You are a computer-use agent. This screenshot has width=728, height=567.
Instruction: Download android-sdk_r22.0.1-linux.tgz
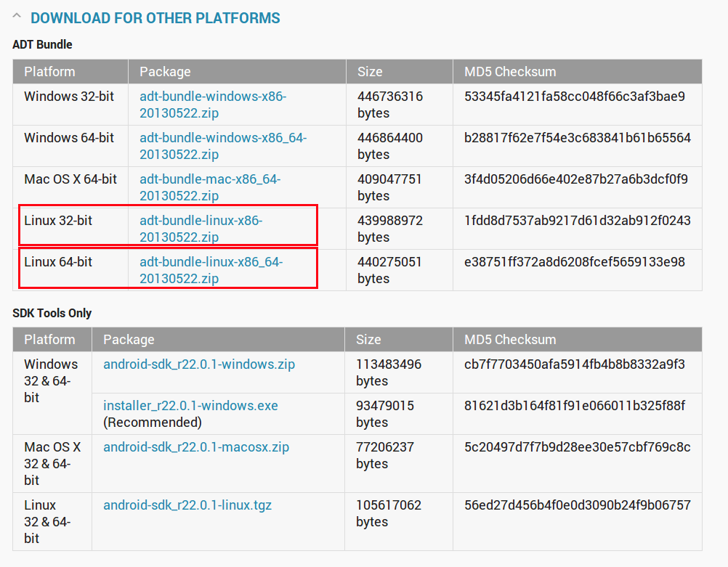(187, 505)
